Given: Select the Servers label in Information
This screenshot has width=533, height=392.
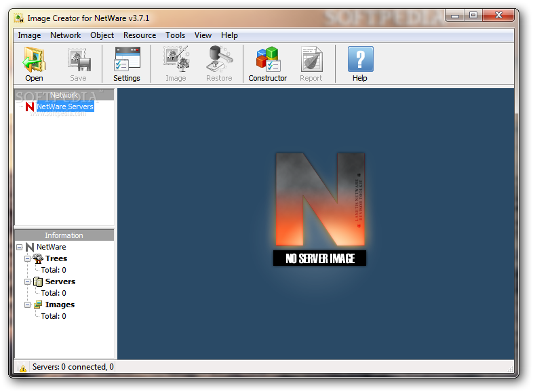Looking at the screenshot, I should point(60,282).
